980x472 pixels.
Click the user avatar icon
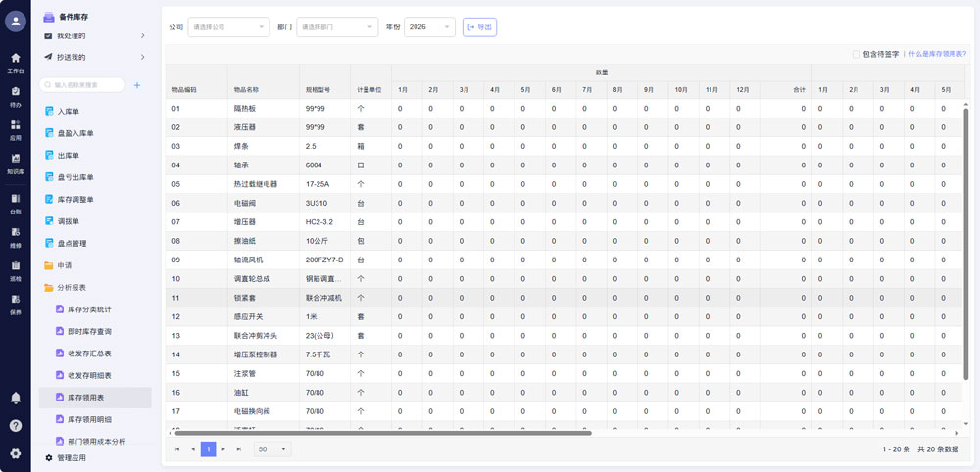tap(15, 22)
